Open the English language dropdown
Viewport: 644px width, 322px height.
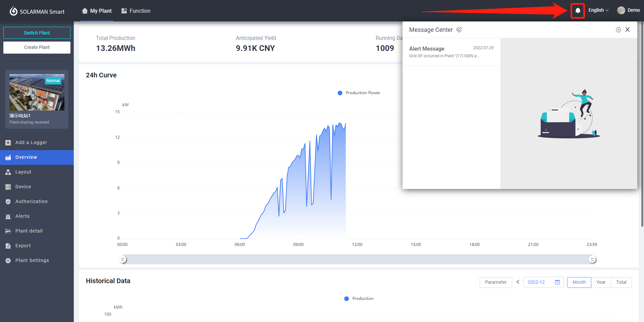point(598,10)
